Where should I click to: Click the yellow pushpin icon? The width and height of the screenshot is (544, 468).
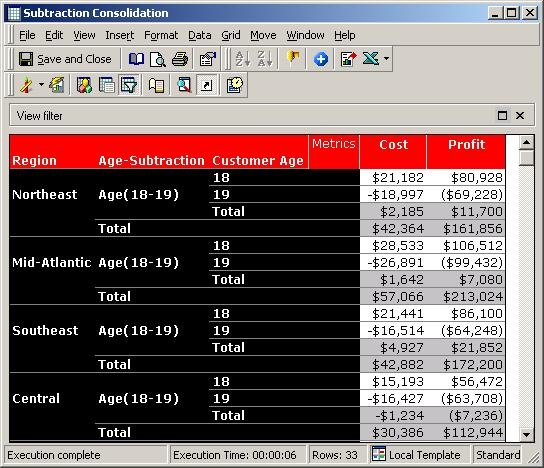pyautogui.click(x=293, y=59)
